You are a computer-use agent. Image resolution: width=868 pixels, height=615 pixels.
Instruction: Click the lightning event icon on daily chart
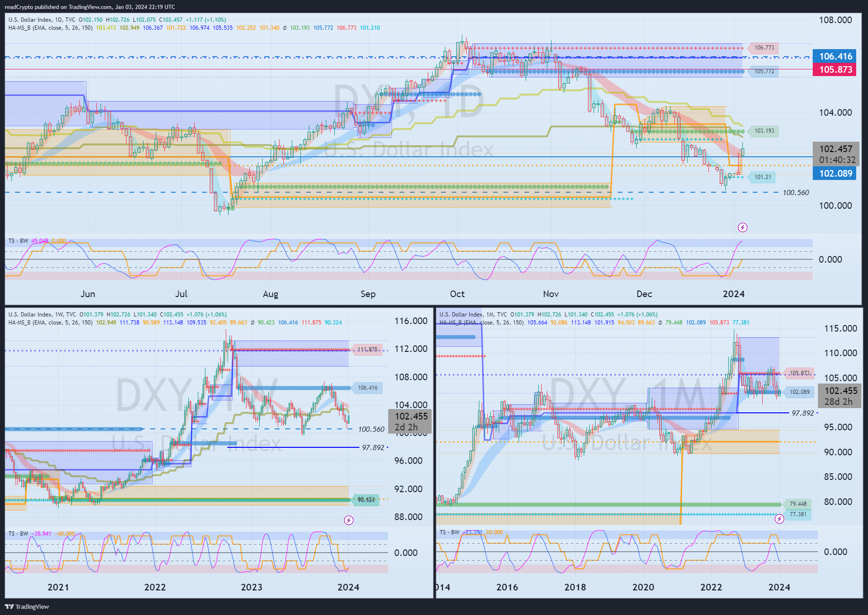point(742,228)
